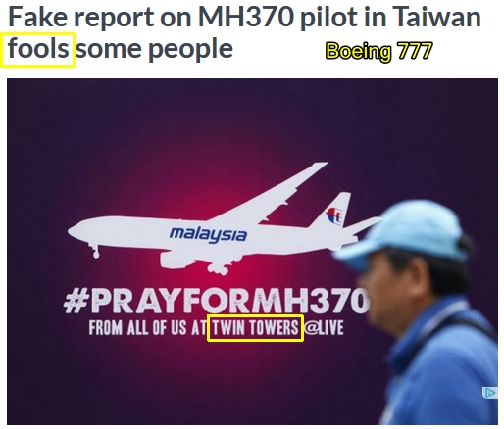Image resolution: width=504 pixels, height=429 pixels.
Task: Click the plane's engine under the wing
Action: coord(176,260)
